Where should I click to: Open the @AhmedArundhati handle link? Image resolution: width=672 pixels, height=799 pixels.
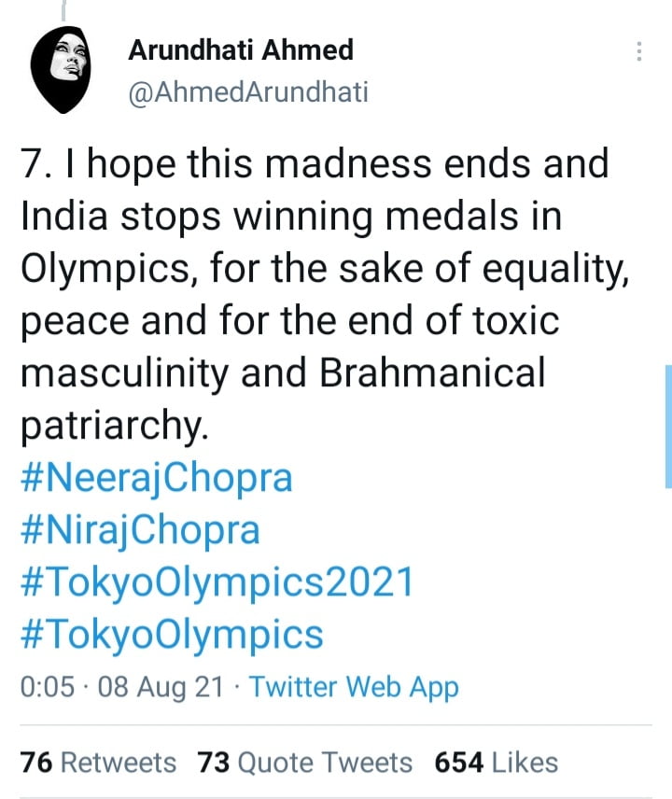click(x=247, y=92)
